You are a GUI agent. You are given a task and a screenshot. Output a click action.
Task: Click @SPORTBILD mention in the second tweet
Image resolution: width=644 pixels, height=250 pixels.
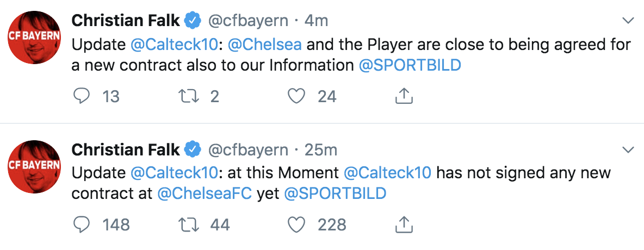coord(335,193)
